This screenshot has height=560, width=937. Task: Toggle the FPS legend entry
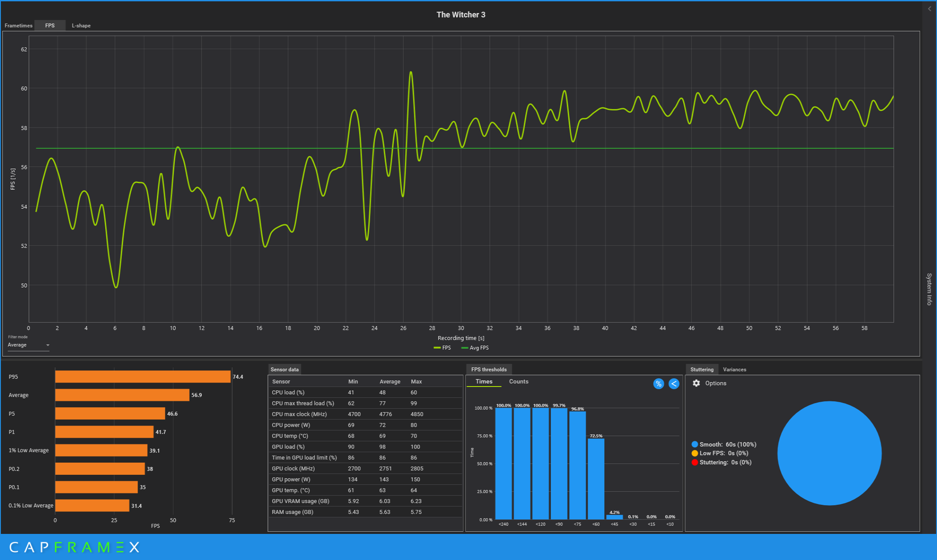442,348
